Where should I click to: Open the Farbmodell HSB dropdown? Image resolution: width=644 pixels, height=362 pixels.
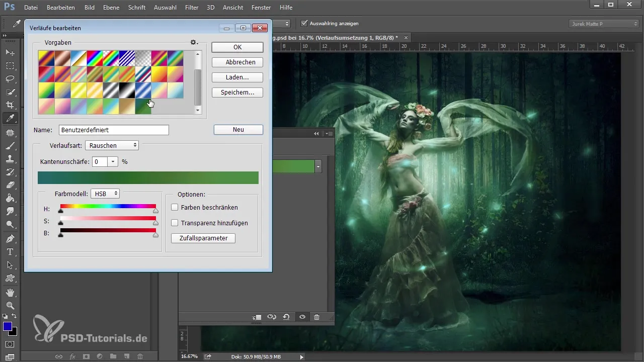105,194
